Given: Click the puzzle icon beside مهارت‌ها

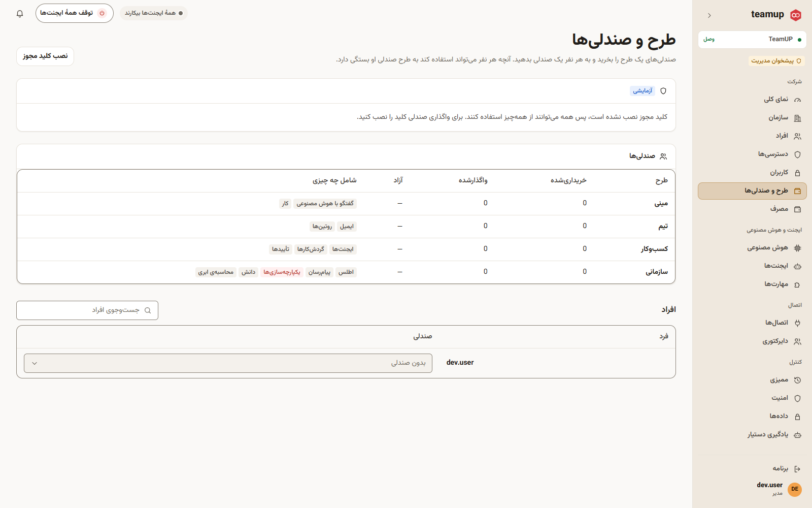Looking at the screenshot, I should pyautogui.click(x=797, y=284).
